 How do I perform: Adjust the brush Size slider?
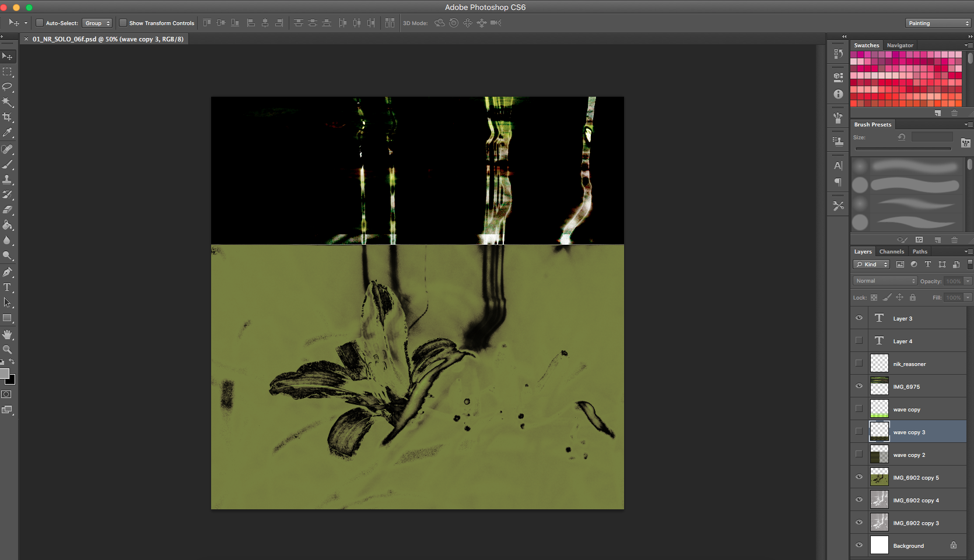(903, 149)
